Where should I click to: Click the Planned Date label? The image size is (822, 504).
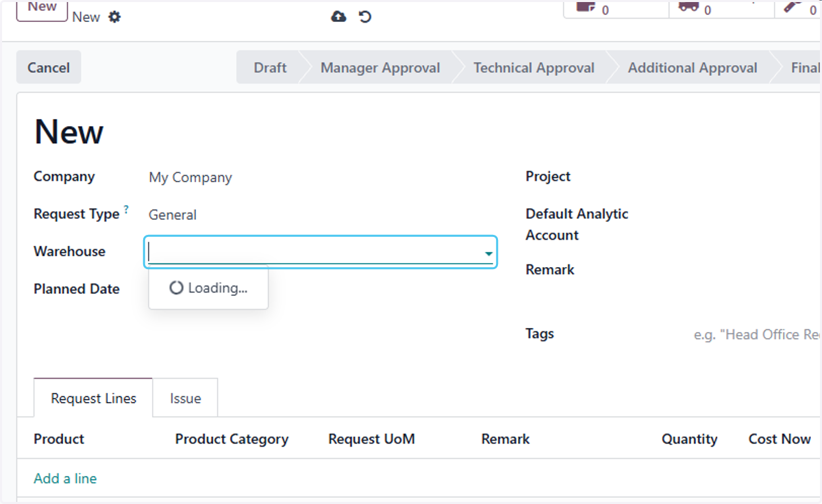tap(77, 289)
